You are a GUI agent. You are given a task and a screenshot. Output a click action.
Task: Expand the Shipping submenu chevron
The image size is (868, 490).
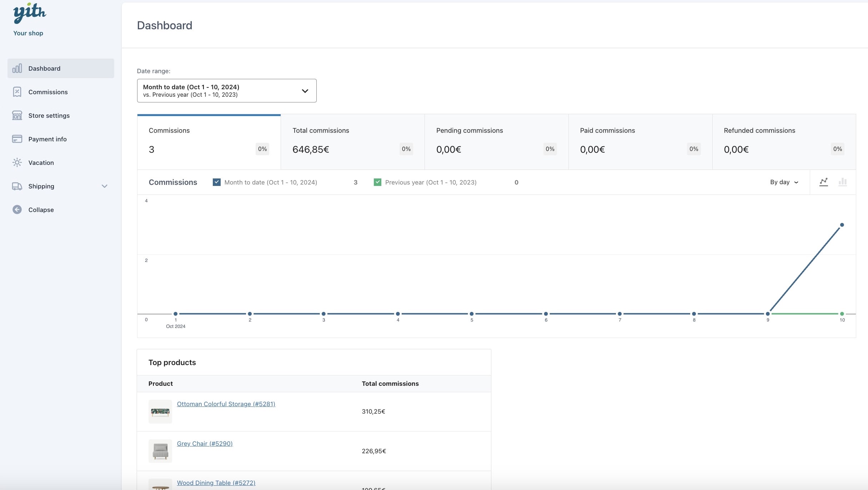(104, 186)
